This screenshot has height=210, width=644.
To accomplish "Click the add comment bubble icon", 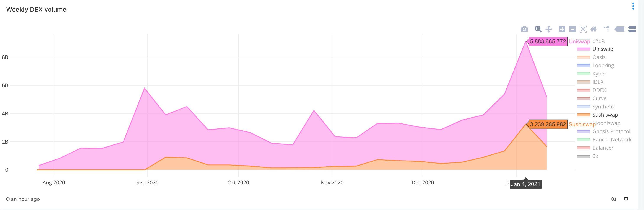I will click(x=613, y=199).
